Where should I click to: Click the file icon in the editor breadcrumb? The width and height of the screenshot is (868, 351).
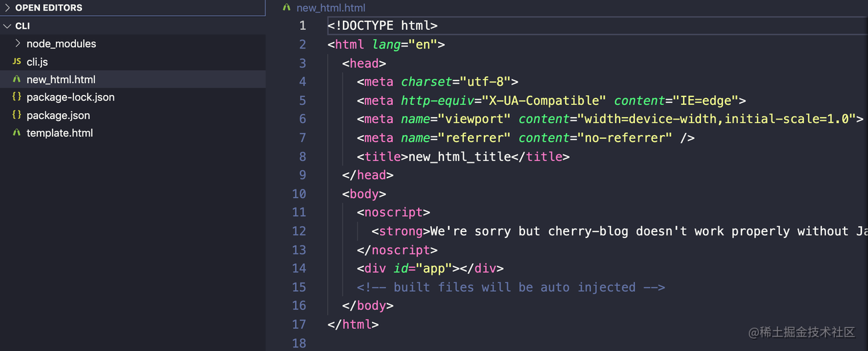point(287,8)
